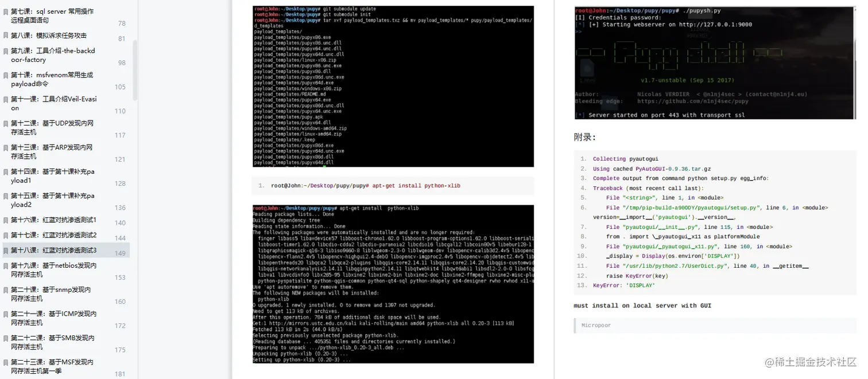Click bookmark icon beside 第十五课 payload2 entry

point(6,196)
